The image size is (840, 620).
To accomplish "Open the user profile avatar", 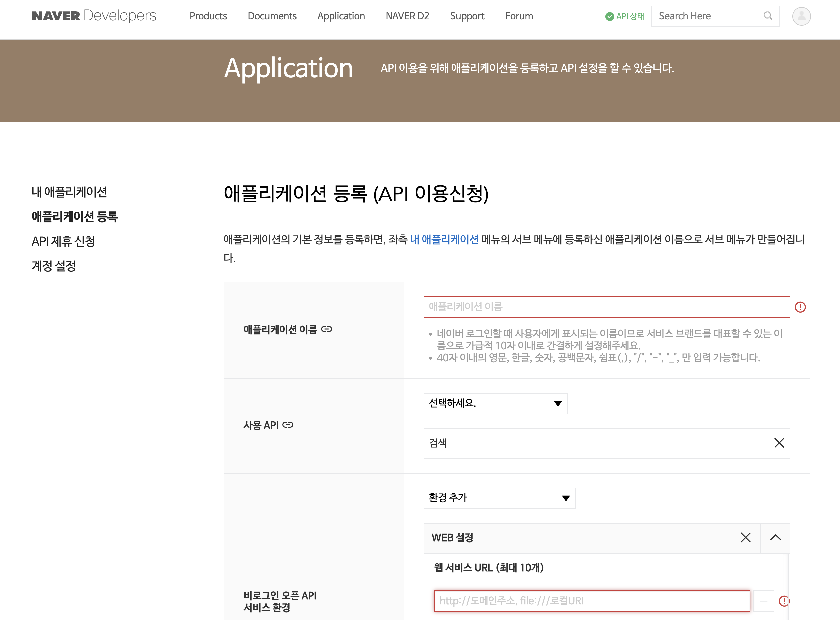I will [801, 16].
